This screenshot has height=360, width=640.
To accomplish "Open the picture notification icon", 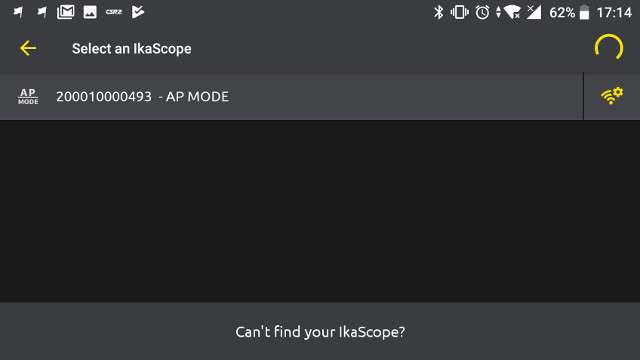I will pos(90,12).
